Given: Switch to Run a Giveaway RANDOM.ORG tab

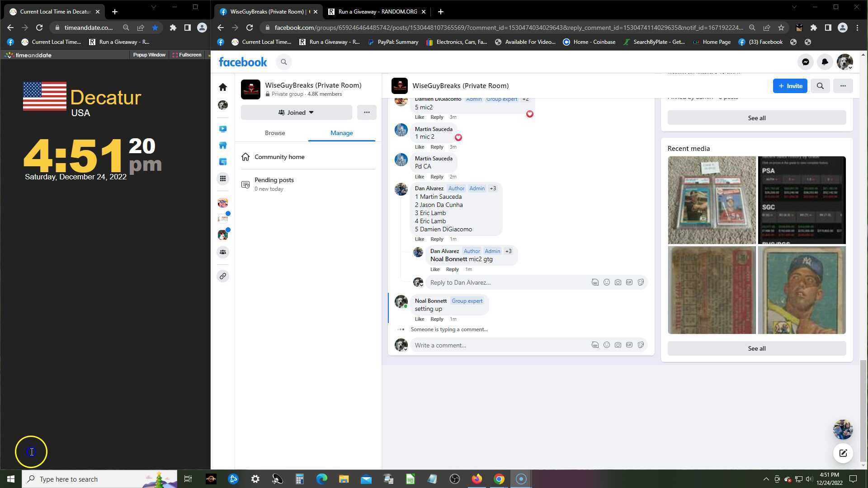Looking at the screenshot, I should pyautogui.click(x=377, y=12).
